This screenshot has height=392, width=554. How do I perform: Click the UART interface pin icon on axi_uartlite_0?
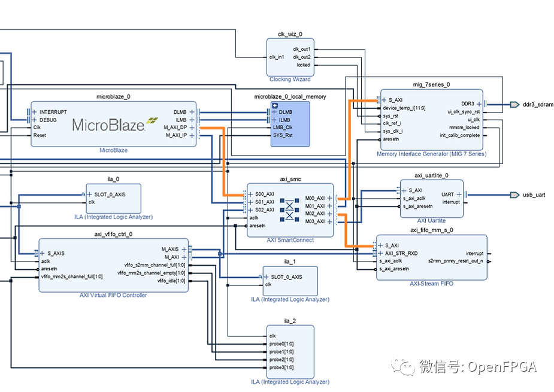point(458,194)
